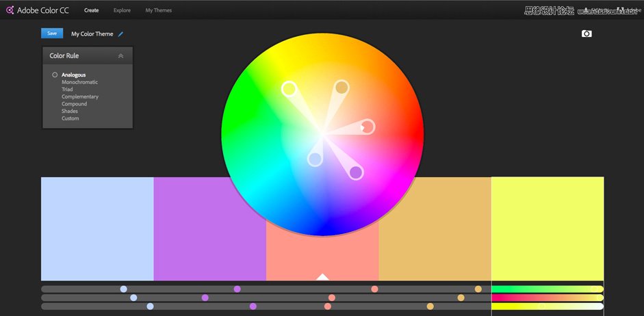This screenshot has width=644, height=316.
Task: Click purple handle on bottom slider row
Action: click(x=253, y=306)
